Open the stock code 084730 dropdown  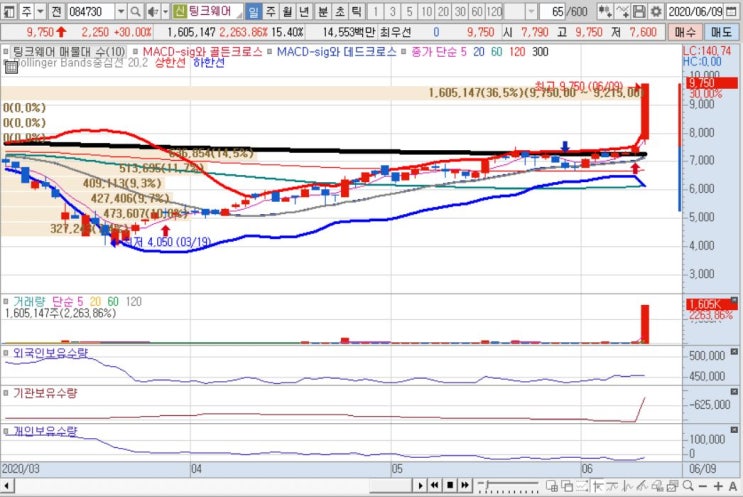click(121, 11)
